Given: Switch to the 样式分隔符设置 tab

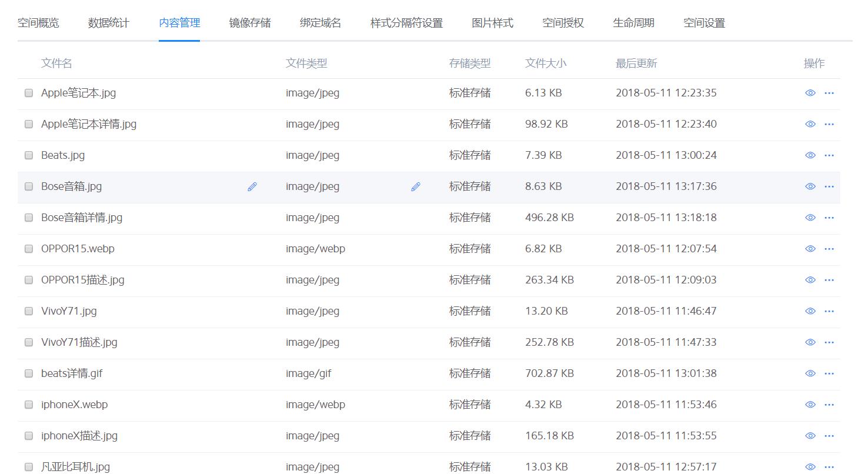Looking at the screenshot, I should click(x=406, y=23).
